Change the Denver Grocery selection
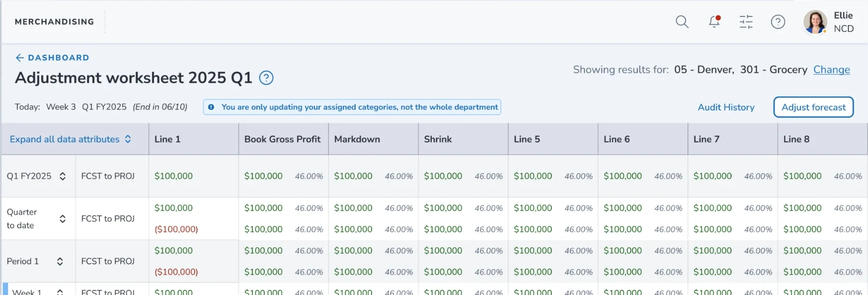 pos(831,70)
